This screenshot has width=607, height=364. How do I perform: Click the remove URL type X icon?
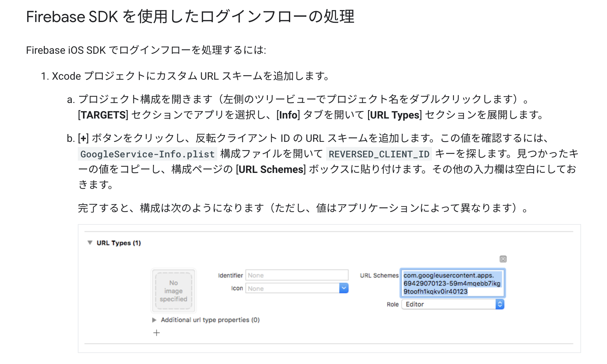coord(503,259)
